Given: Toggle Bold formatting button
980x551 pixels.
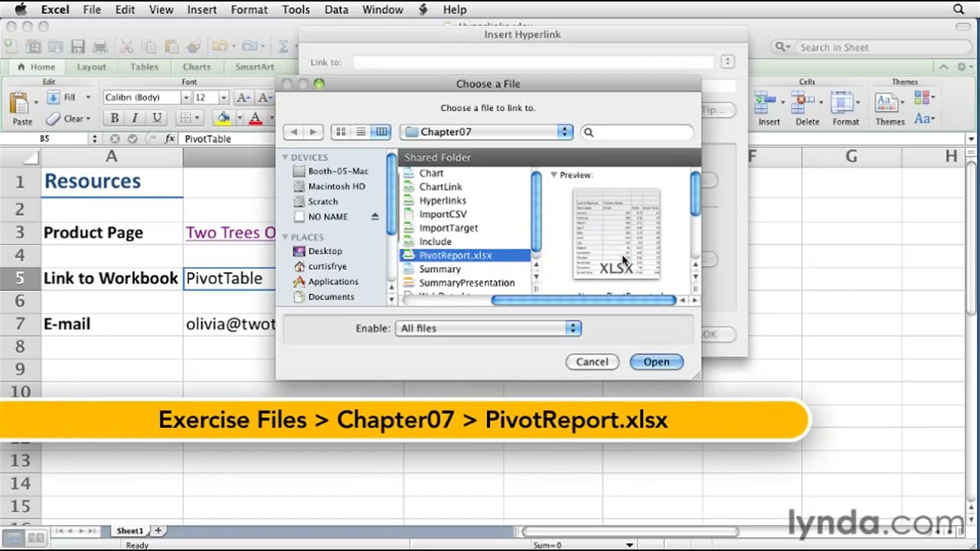Looking at the screenshot, I should click(x=114, y=118).
